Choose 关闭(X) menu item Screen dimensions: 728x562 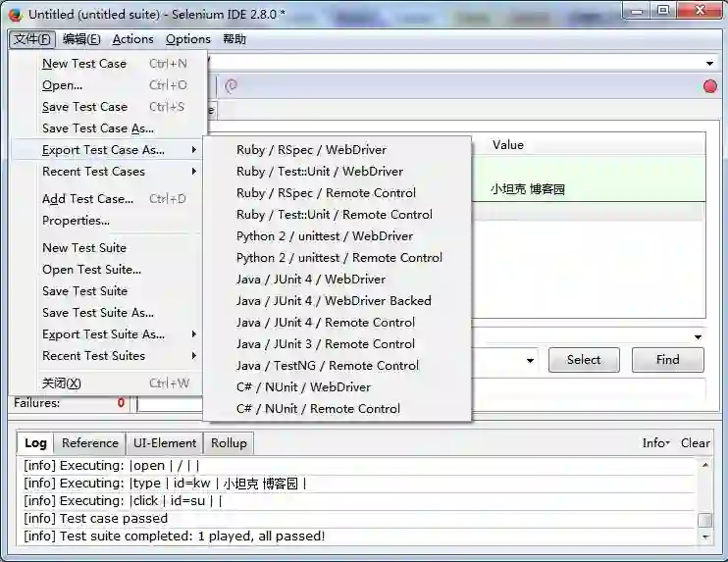point(108,383)
